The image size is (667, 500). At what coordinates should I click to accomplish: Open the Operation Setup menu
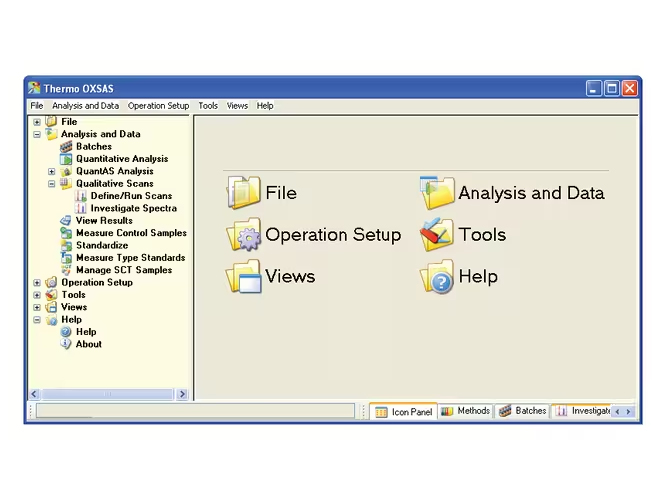point(158,106)
